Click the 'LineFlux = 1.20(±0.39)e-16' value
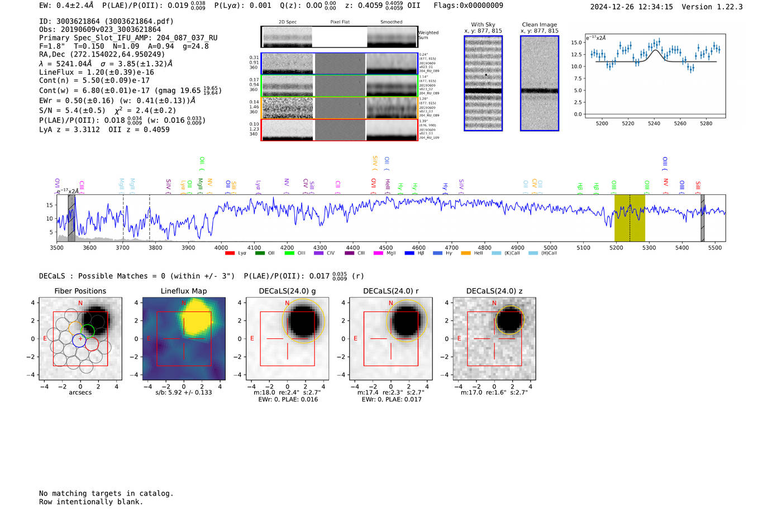This screenshot has width=782, height=532. pyautogui.click(x=97, y=72)
